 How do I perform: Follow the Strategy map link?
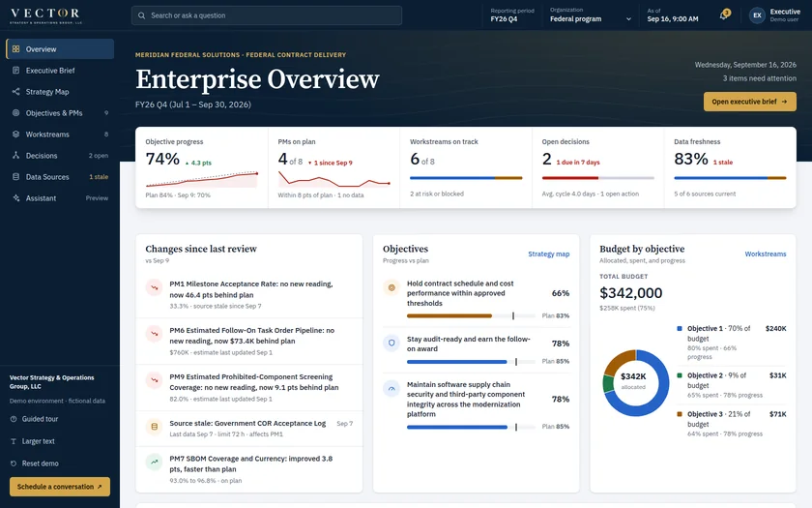pyautogui.click(x=548, y=254)
